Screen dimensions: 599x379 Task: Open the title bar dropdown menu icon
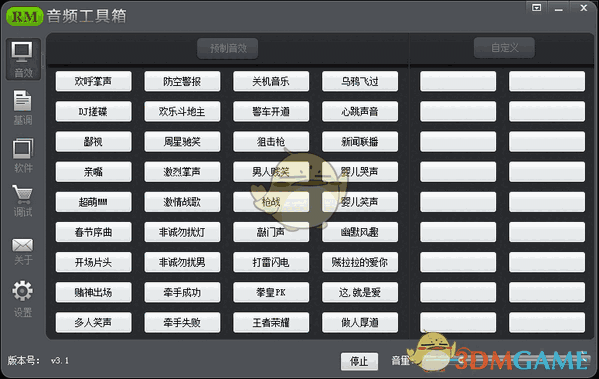[537, 8]
